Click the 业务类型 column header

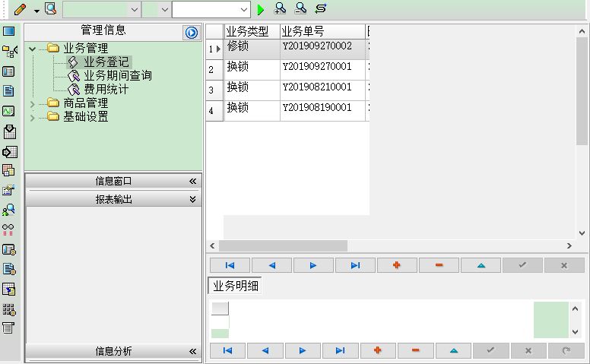coord(252,31)
